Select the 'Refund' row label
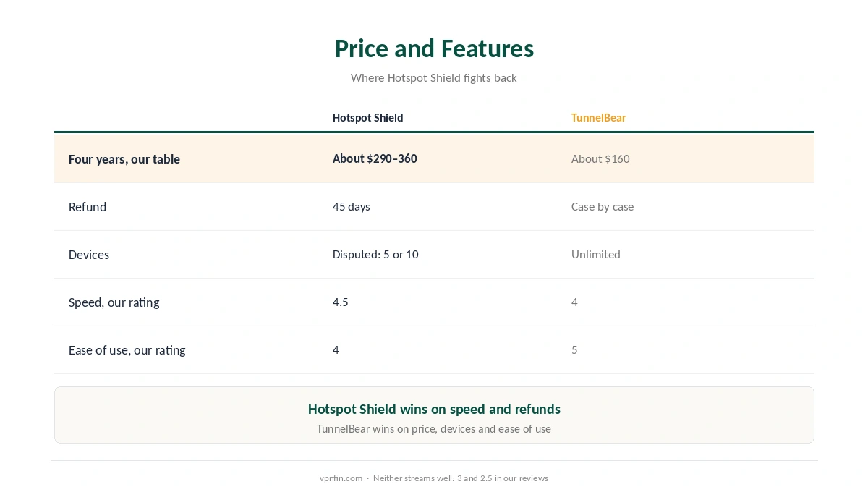The width and height of the screenshot is (868, 492). [x=88, y=207]
